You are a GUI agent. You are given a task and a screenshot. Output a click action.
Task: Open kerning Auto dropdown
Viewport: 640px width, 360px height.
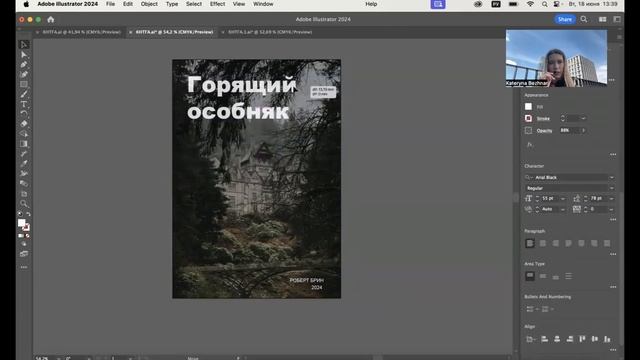[x=563, y=209]
